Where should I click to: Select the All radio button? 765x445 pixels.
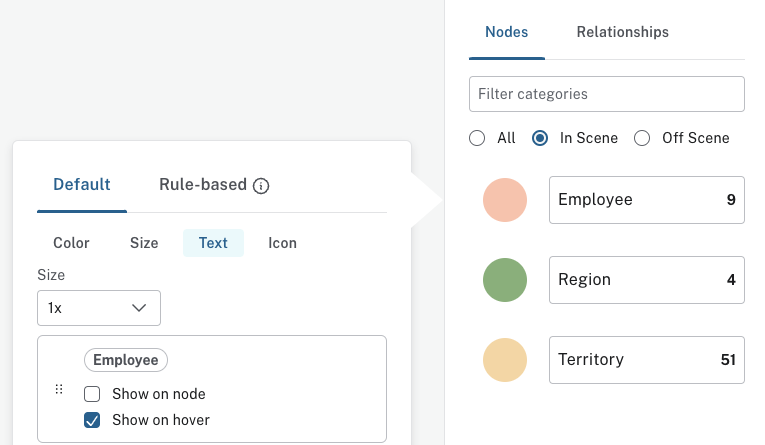477,138
